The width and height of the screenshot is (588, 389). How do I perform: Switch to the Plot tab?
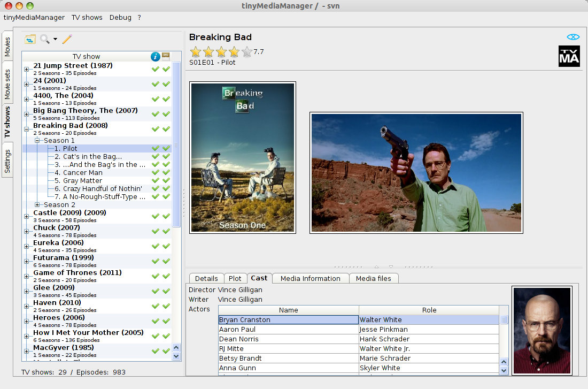235,278
